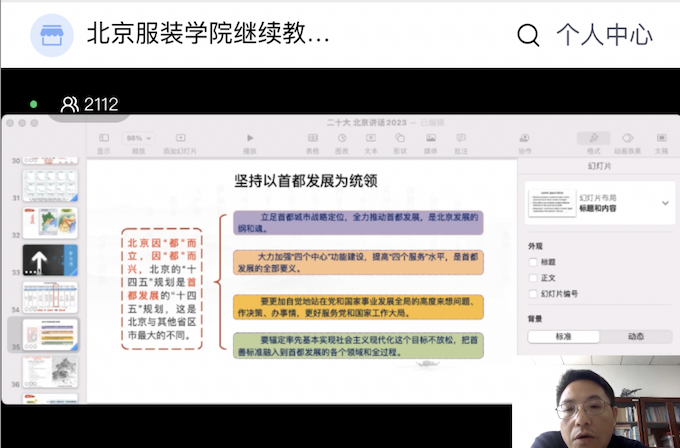Click the purple box about 首都城市战略定位

point(358,222)
